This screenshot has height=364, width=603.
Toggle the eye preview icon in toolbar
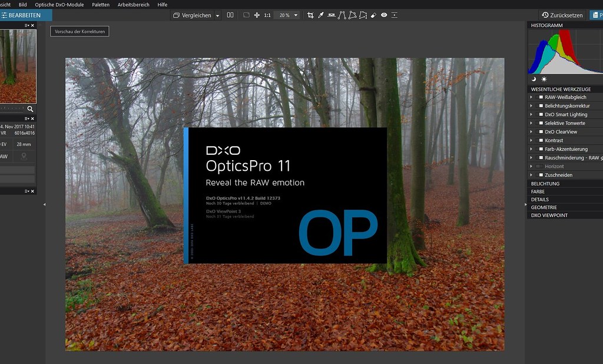384,15
